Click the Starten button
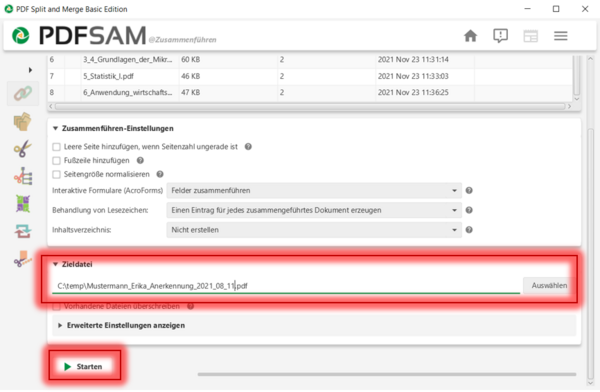 [x=83, y=366]
